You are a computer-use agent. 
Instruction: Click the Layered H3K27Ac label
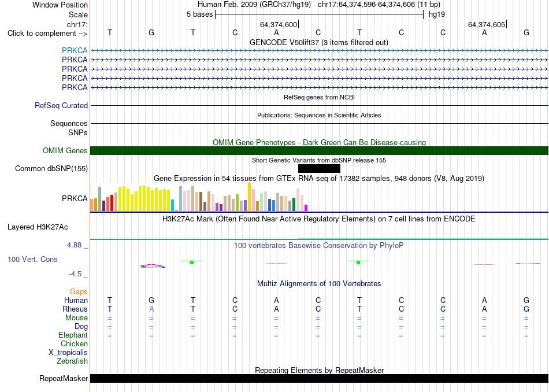38,227
